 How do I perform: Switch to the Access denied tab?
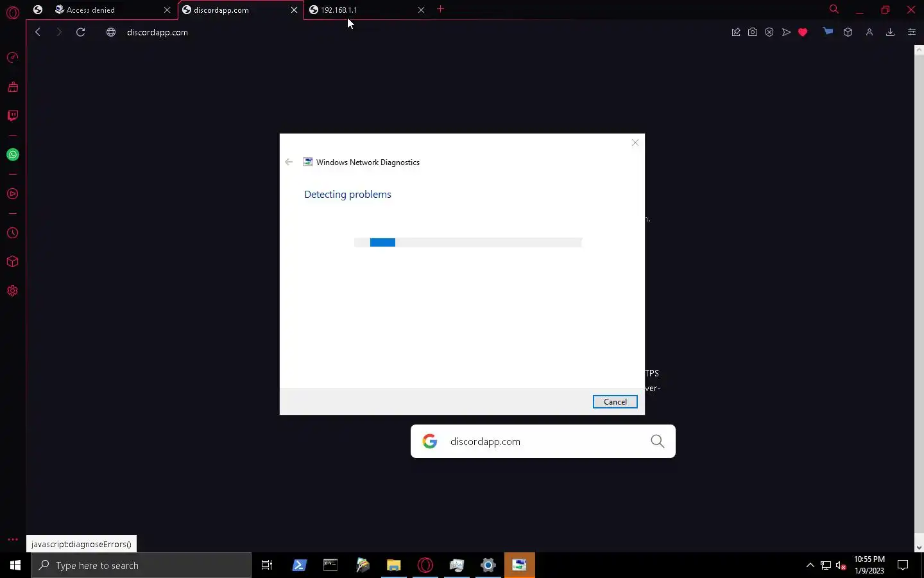[x=111, y=10]
